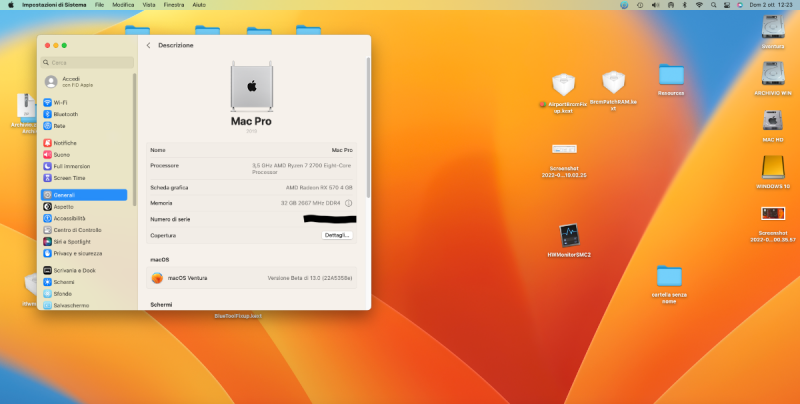The width and height of the screenshot is (800, 404).
Task: Click the sidebar vertical scrollbar
Action: (x=135, y=139)
